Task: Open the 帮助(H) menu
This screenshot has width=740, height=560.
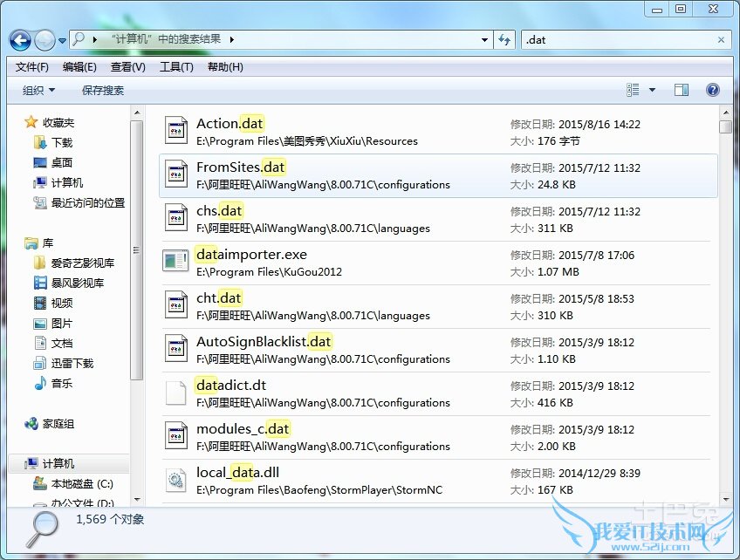Action: coord(225,67)
